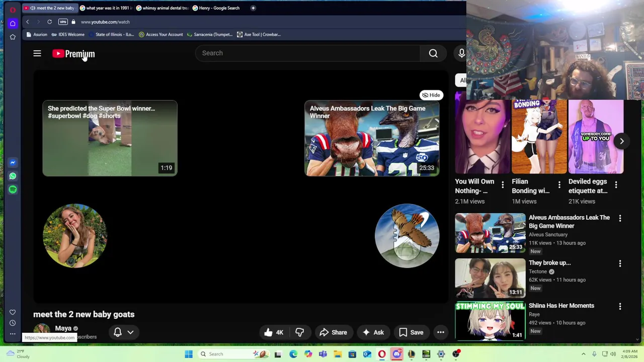
Task: Open menu for 'Deviled eggs etiquette' short
Action: click(x=616, y=185)
